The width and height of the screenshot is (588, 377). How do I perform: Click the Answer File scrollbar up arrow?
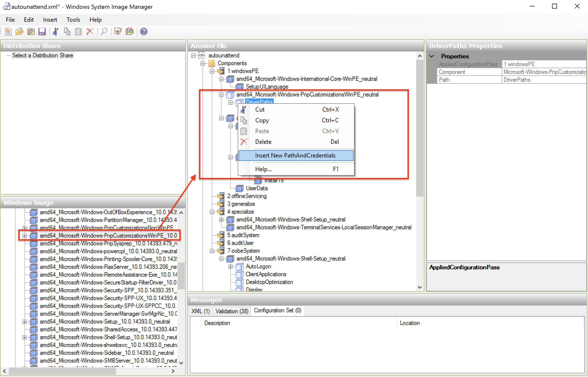[420, 56]
